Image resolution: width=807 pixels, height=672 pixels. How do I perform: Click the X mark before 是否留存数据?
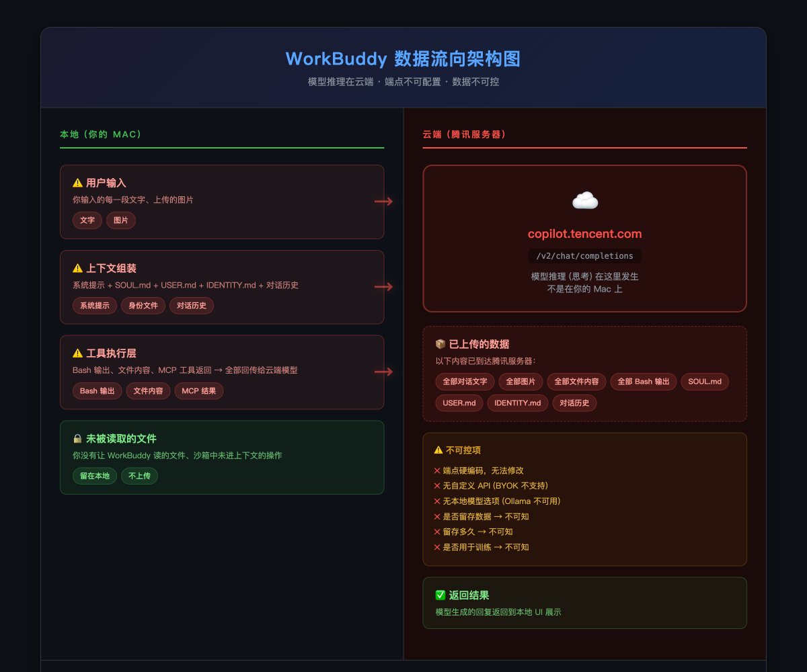click(x=437, y=517)
